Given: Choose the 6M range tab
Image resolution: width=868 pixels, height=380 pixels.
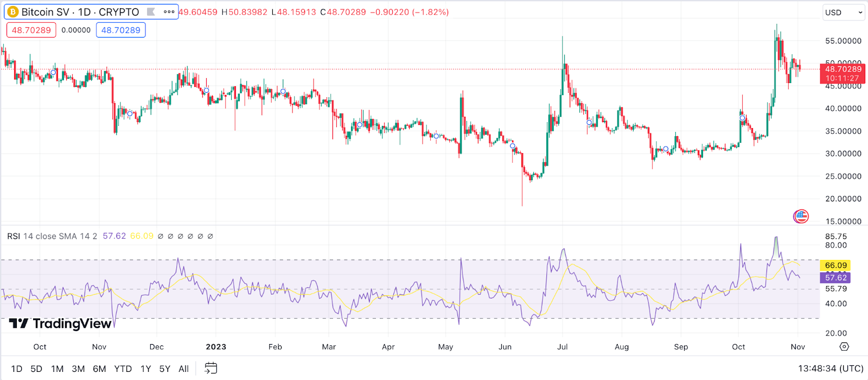Looking at the screenshot, I should point(99,369).
